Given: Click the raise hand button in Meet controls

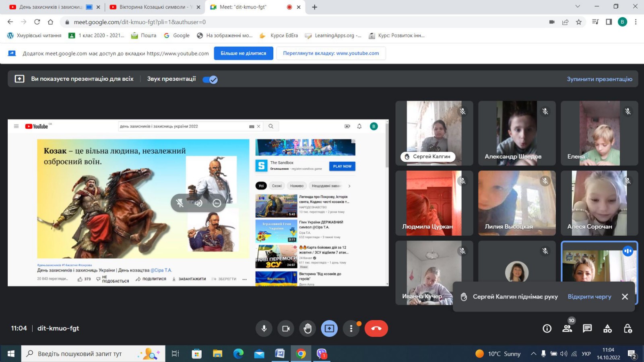Looking at the screenshot, I should (308, 329).
